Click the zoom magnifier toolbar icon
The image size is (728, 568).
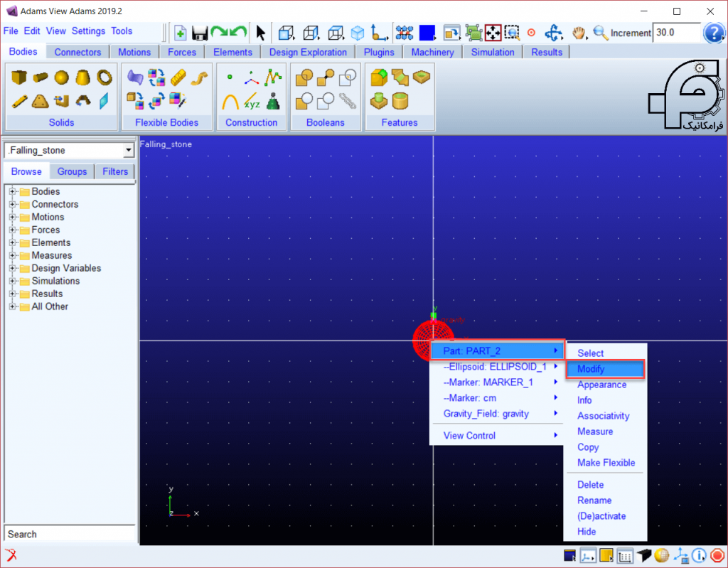[600, 33]
